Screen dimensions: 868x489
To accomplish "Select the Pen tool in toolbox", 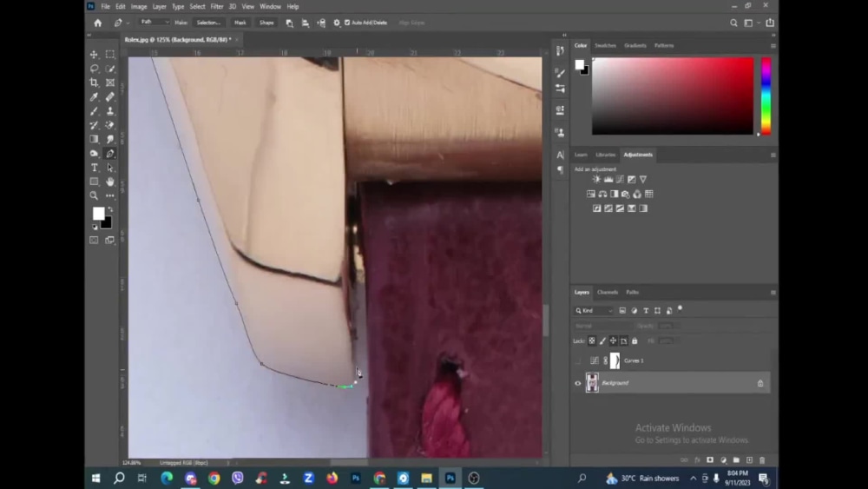I will tap(110, 154).
